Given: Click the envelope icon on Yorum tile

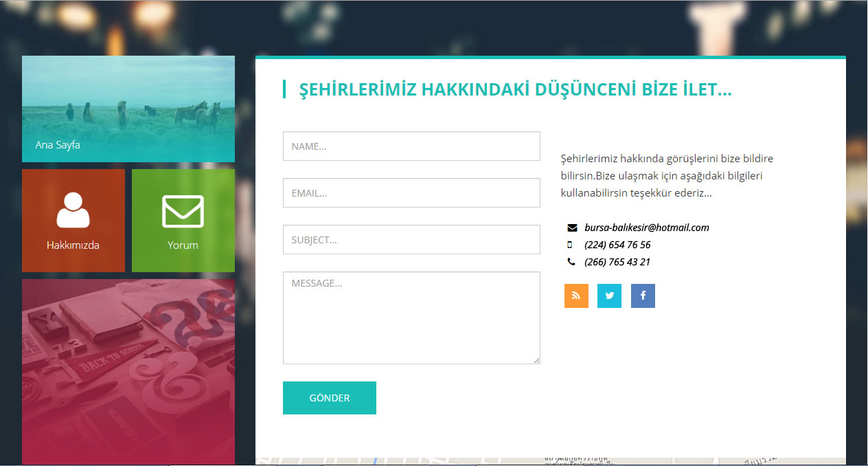Looking at the screenshot, I should (183, 210).
